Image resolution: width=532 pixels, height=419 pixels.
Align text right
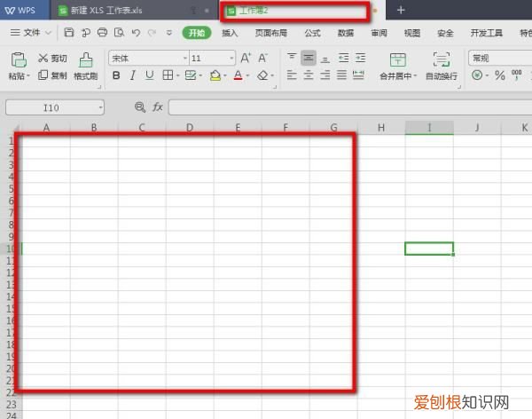325,75
